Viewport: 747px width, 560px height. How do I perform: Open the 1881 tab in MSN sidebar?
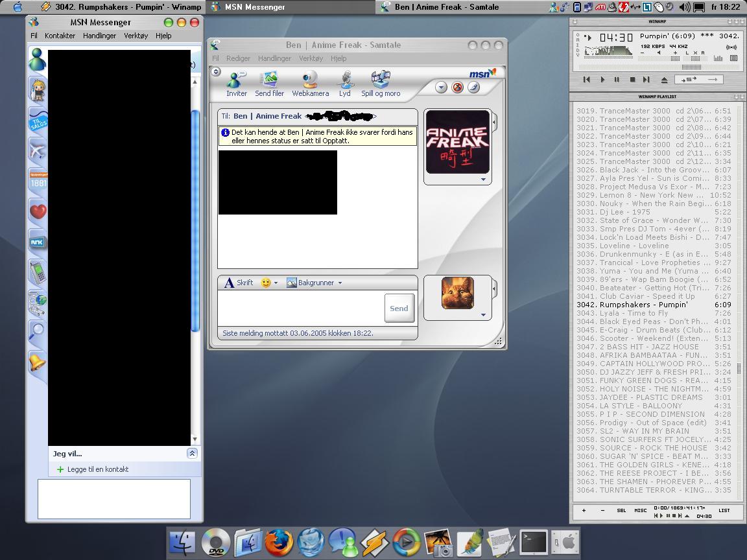pyautogui.click(x=38, y=181)
